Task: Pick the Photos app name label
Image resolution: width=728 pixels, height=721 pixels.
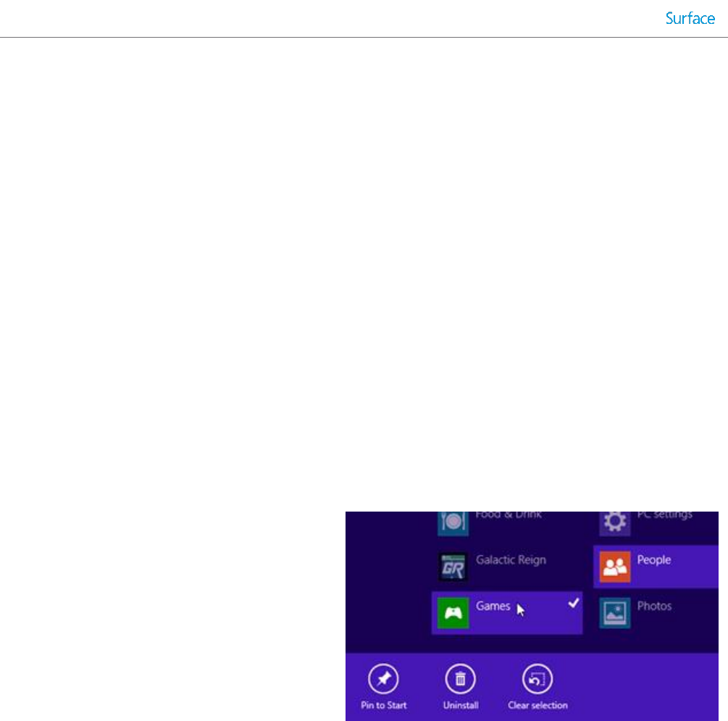Action: tap(654, 607)
